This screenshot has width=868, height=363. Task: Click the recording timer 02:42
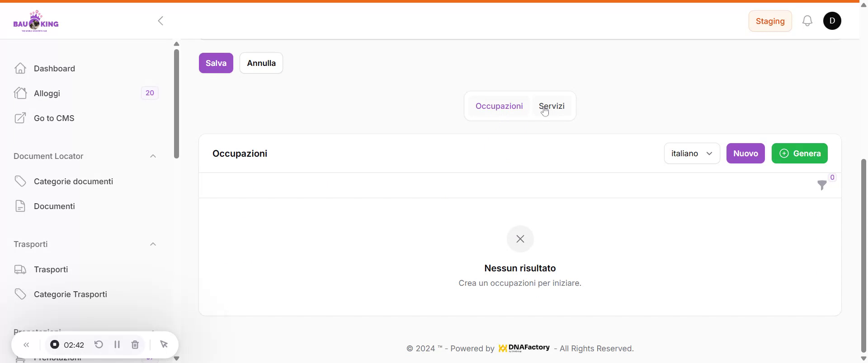tap(74, 345)
